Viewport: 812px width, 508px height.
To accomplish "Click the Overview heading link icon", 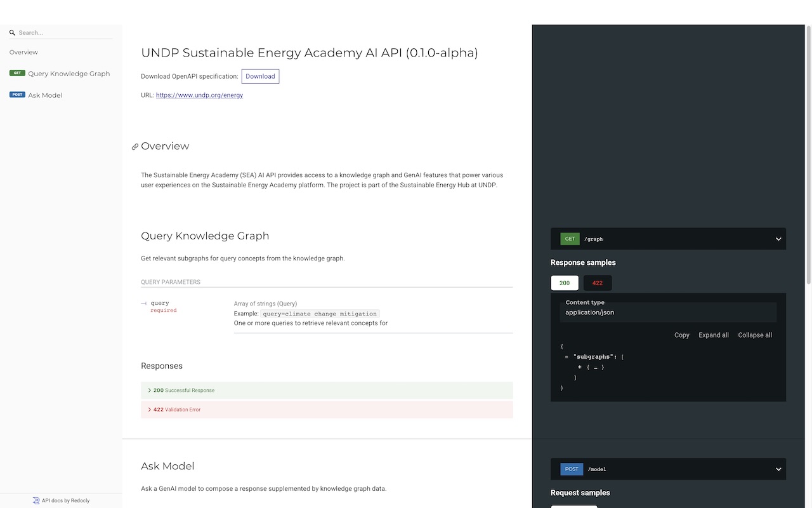I will click(x=134, y=147).
